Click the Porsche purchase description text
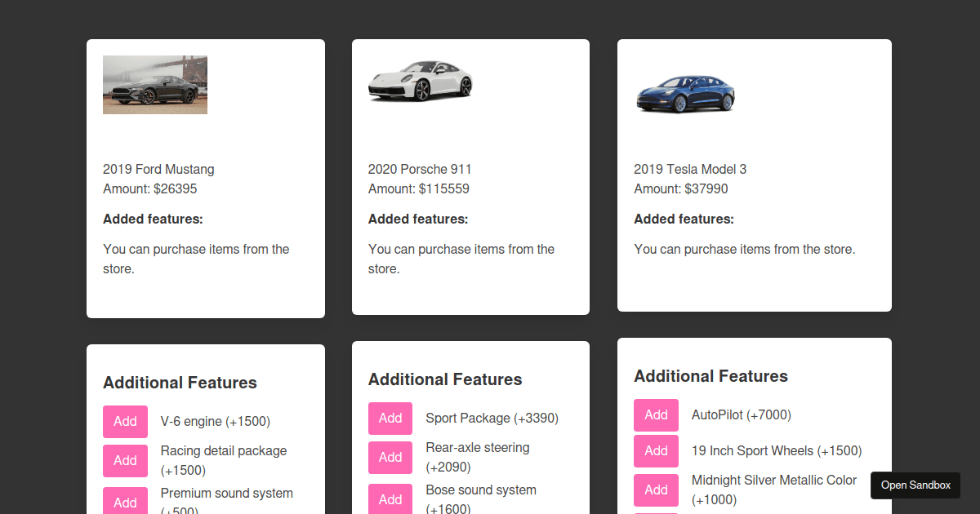The height and width of the screenshot is (514, 980). tap(461, 259)
